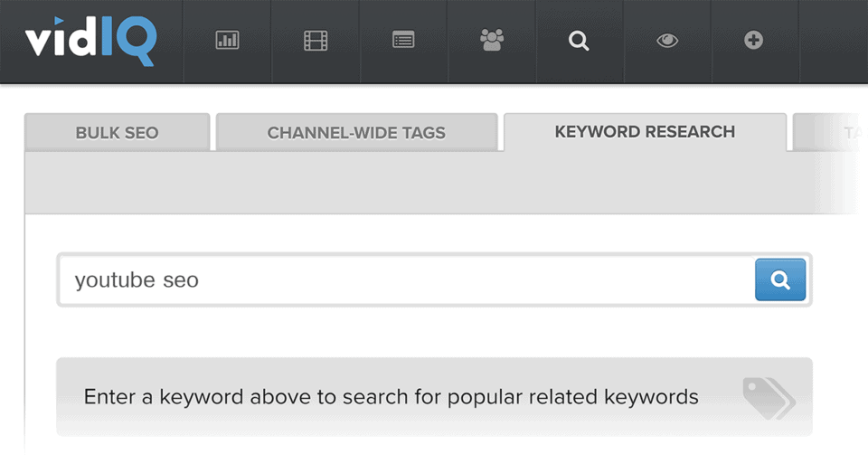Click the list card icon in navbar
The image size is (868, 464).
(x=403, y=41)
